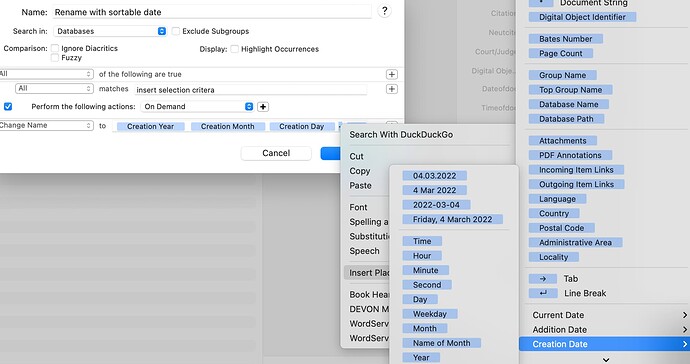Open the On Demand trigger dropdown

click(197, 107)
